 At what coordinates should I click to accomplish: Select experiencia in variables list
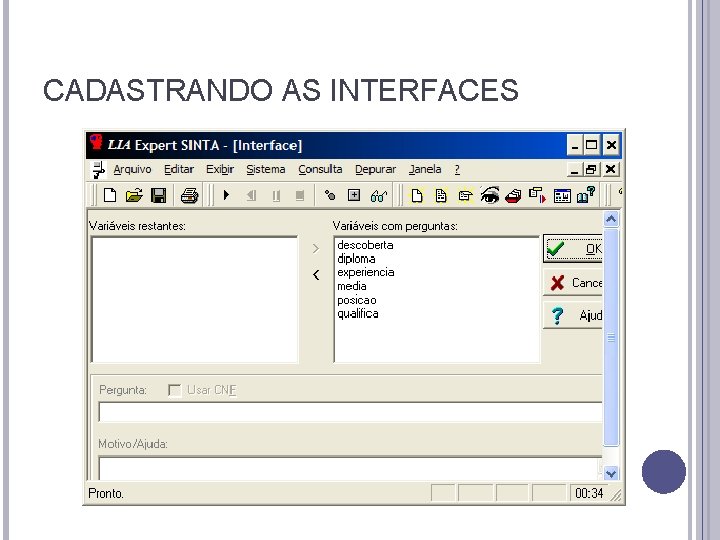[366, 272]
